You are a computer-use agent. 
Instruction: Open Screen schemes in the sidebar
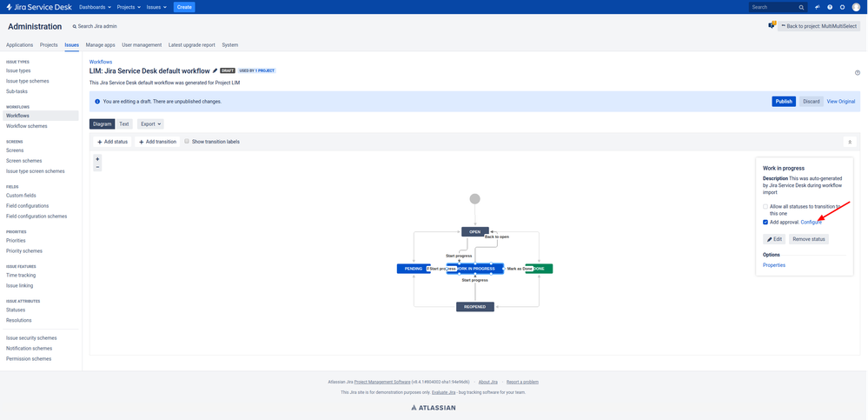pos(23,161)
